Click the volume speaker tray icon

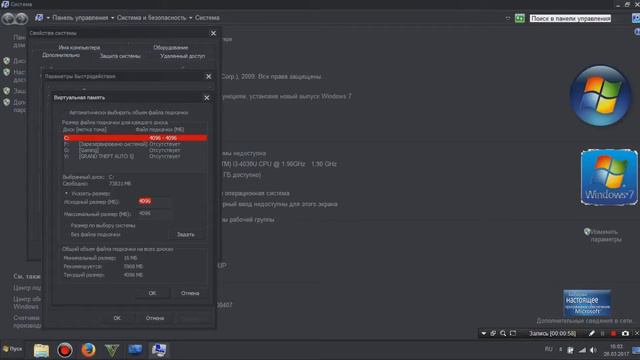coord(593,350)
